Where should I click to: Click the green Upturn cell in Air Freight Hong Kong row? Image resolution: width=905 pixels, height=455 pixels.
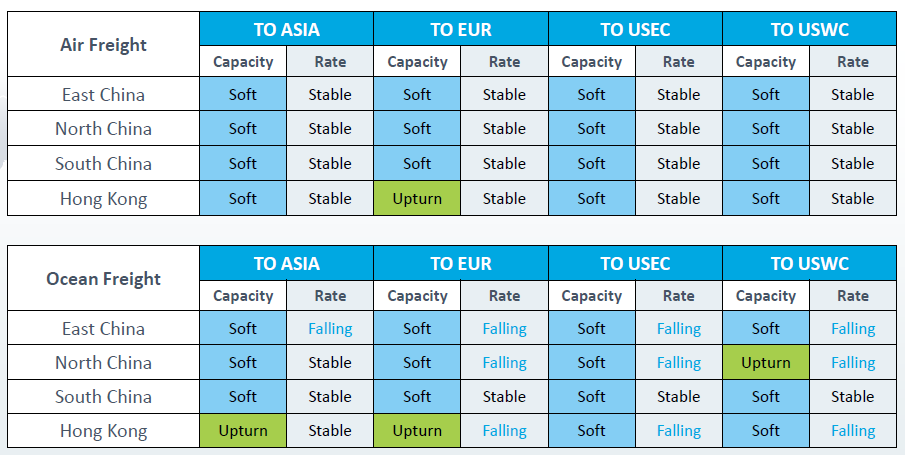417,199
